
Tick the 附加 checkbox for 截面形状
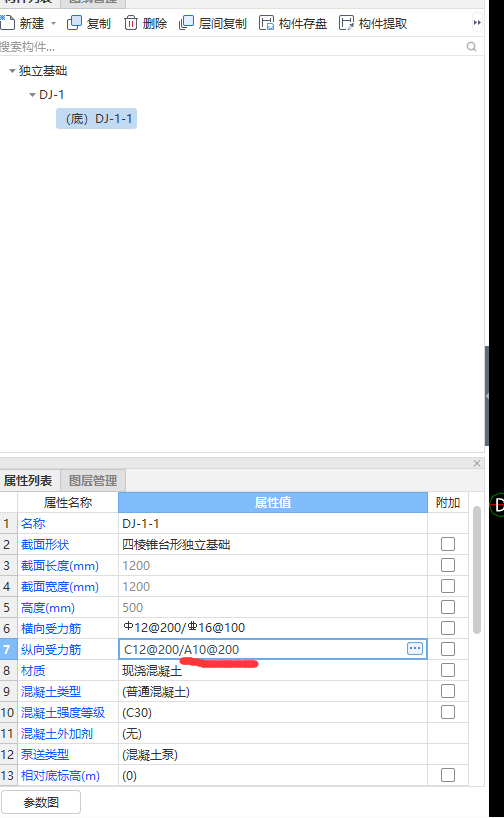click(x=448, y=544)
